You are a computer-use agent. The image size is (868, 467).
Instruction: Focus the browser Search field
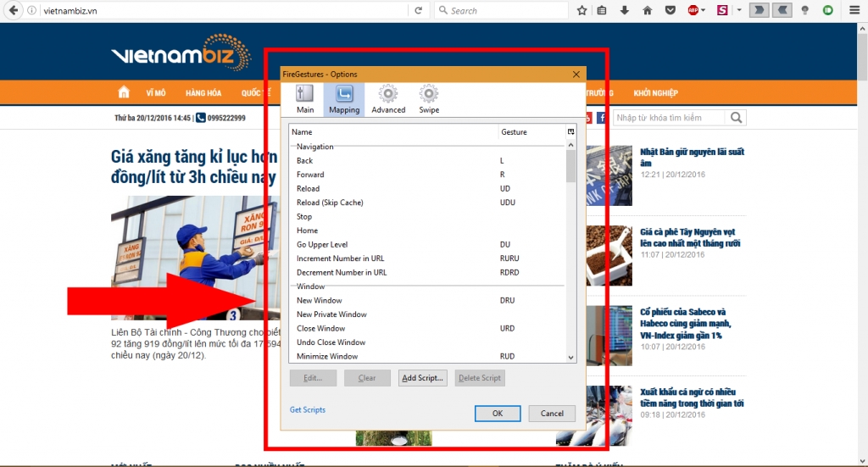pyautogui.click(x=501, y=10)
